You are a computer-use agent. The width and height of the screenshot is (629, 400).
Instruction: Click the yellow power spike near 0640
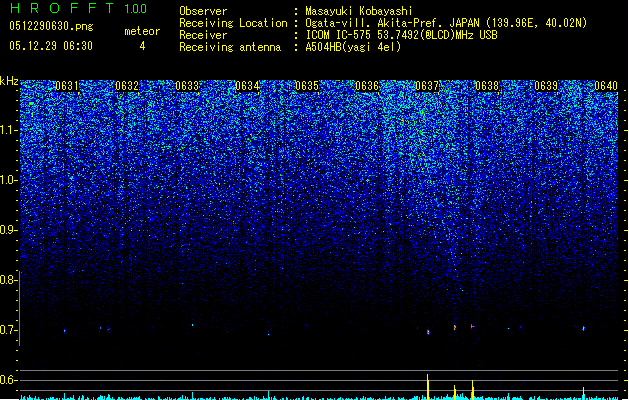click(x=583, y=393)
